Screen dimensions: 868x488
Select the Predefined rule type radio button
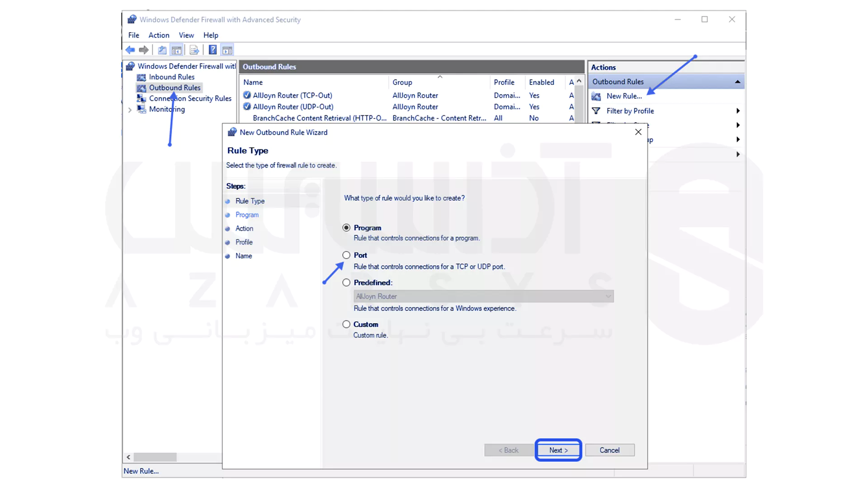[346, 282]
